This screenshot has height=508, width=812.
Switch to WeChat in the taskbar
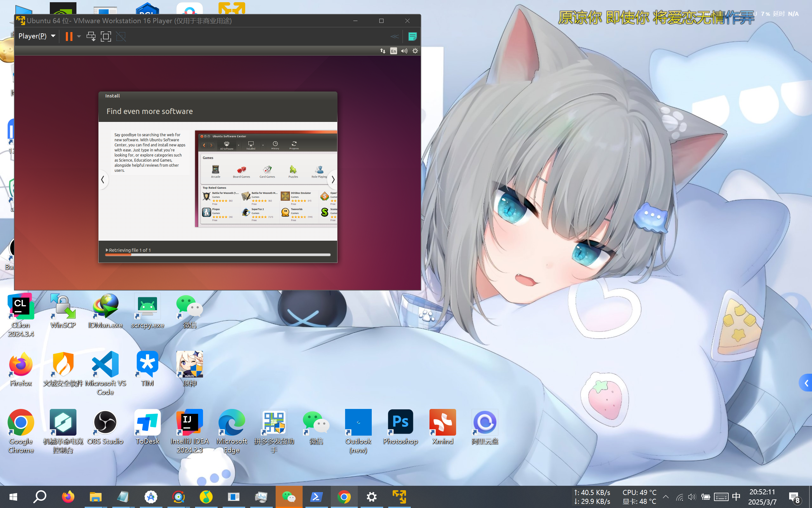[x=289, y=497]
